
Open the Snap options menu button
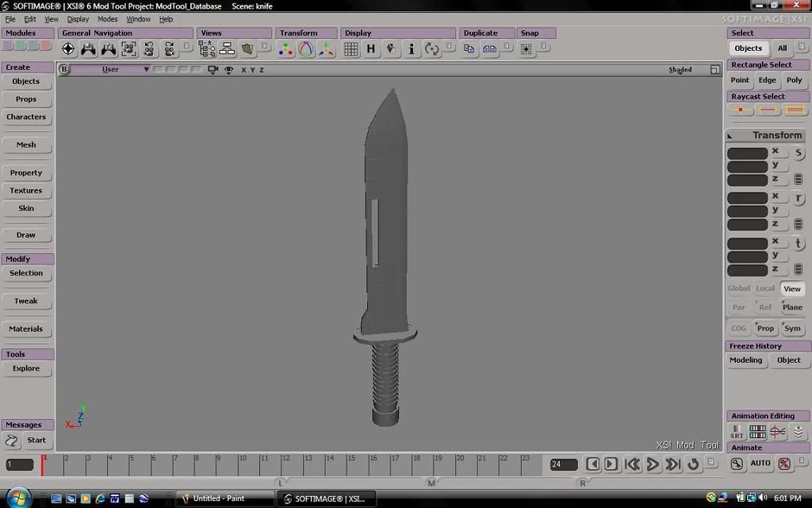544,46
